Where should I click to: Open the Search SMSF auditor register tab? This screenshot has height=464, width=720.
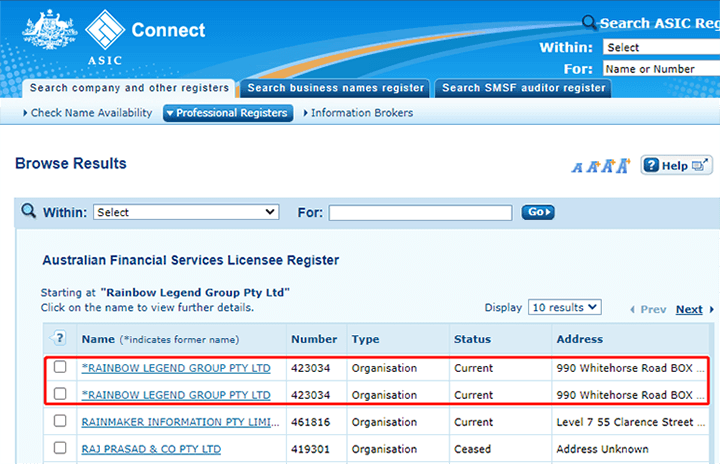[x=523, y=88]
